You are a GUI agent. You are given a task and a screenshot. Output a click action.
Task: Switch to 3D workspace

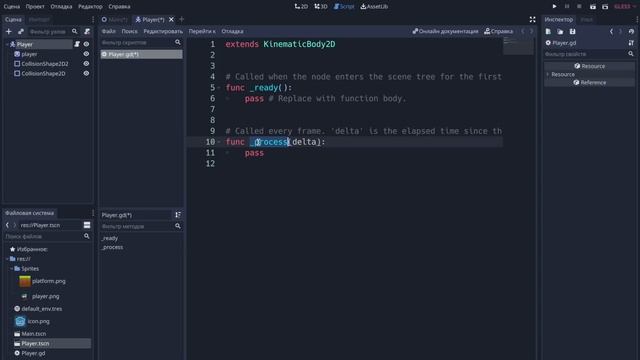321,7
